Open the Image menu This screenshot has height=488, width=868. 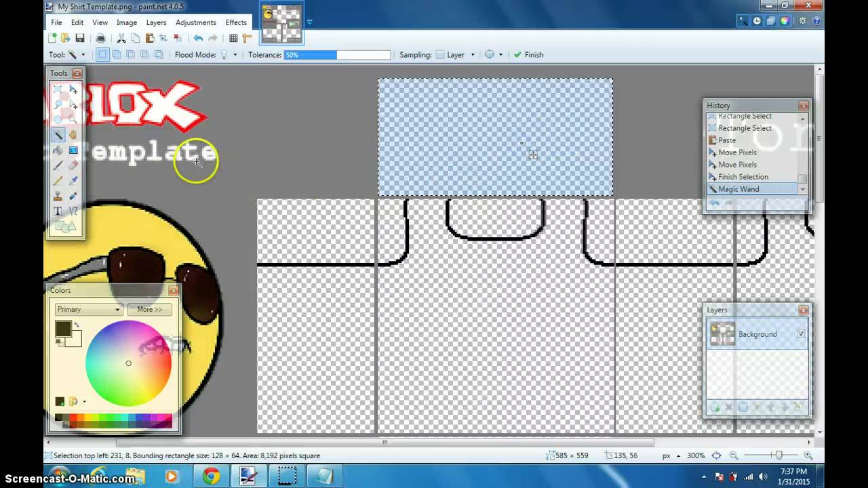(127, 22)
